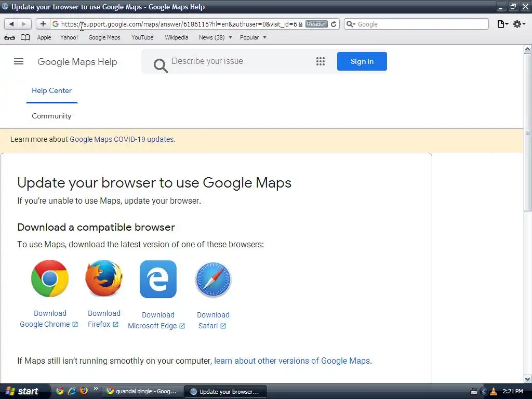Screen dimensions: 532x399
Task: Open Download Safari link
Action: click(x=213, y=320)
